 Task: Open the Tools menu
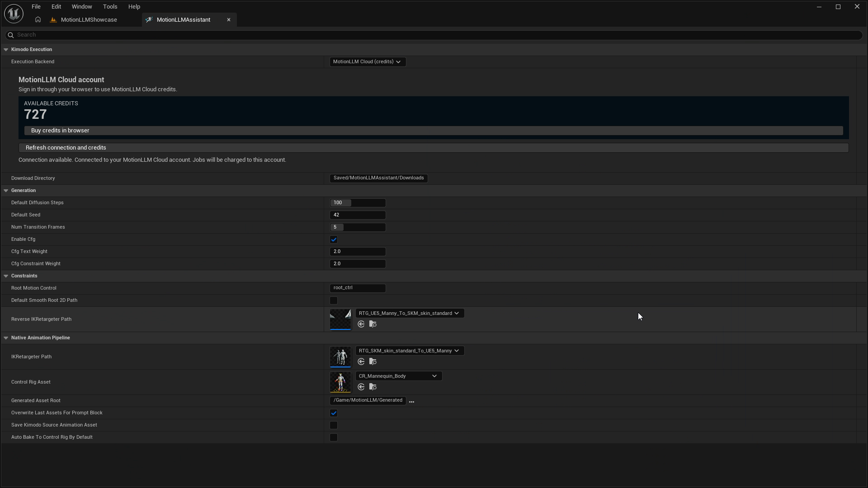tap(110, 7)
